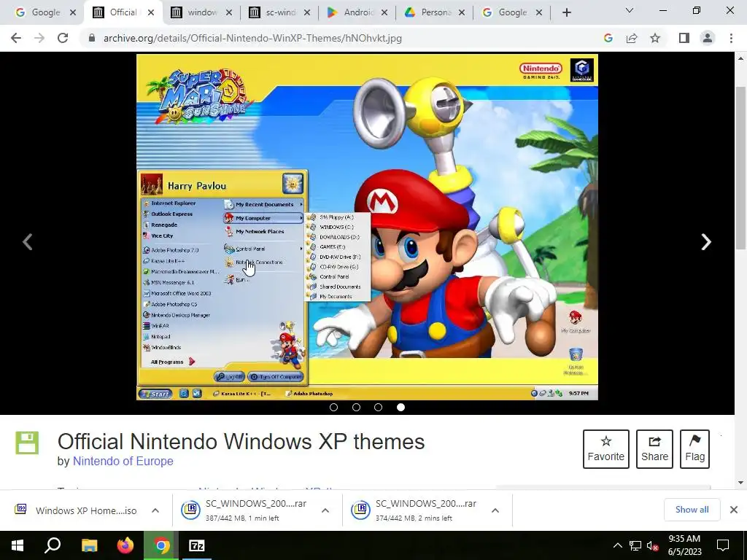Open File Explorer from taskbar
Screen dimensions: 747x560
point(89,545)
